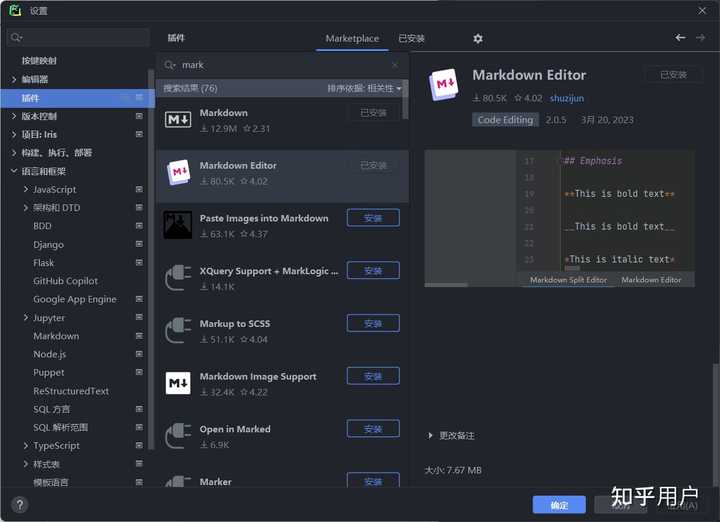Click the Open in Marked plug icon
The width and height of the screenshot is (720, 522).
(x=178, y=436)
